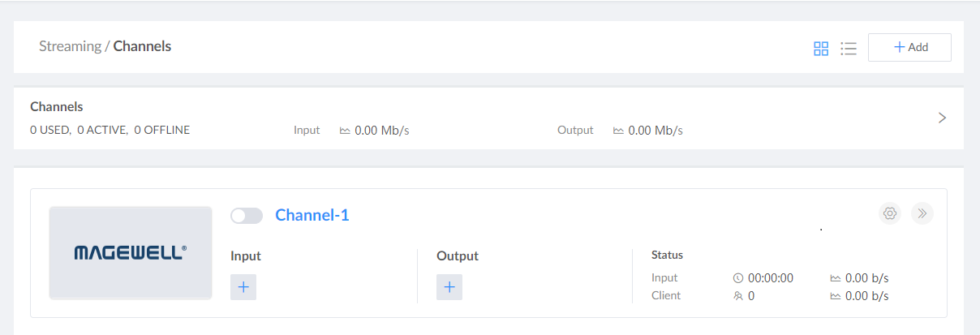The width and height of the screenshot is (980, 335).
Task: Switch to list view layout
Action: (x=849, y=49)
